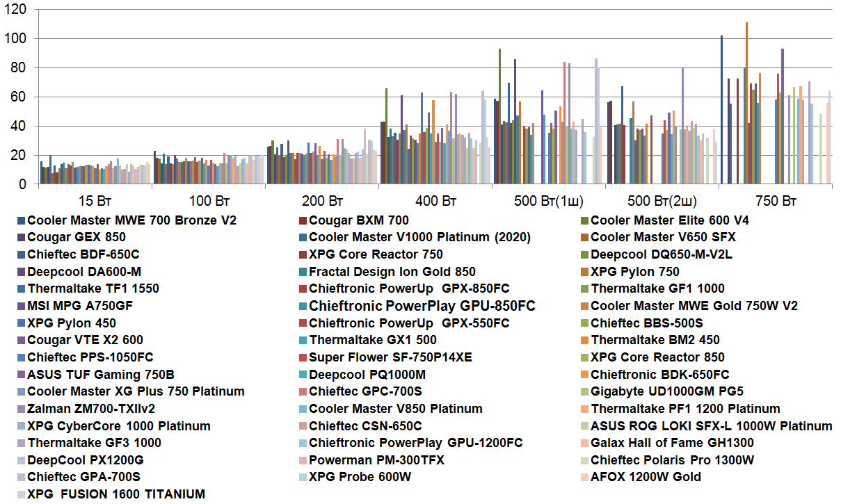
Task: Click AFOX 1200W Gold legend label
Action: [646, 477]
